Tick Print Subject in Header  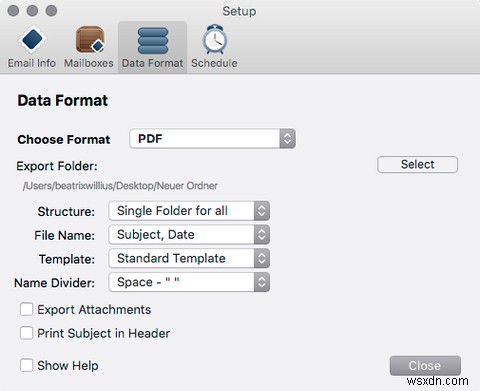tap(26, 333)
